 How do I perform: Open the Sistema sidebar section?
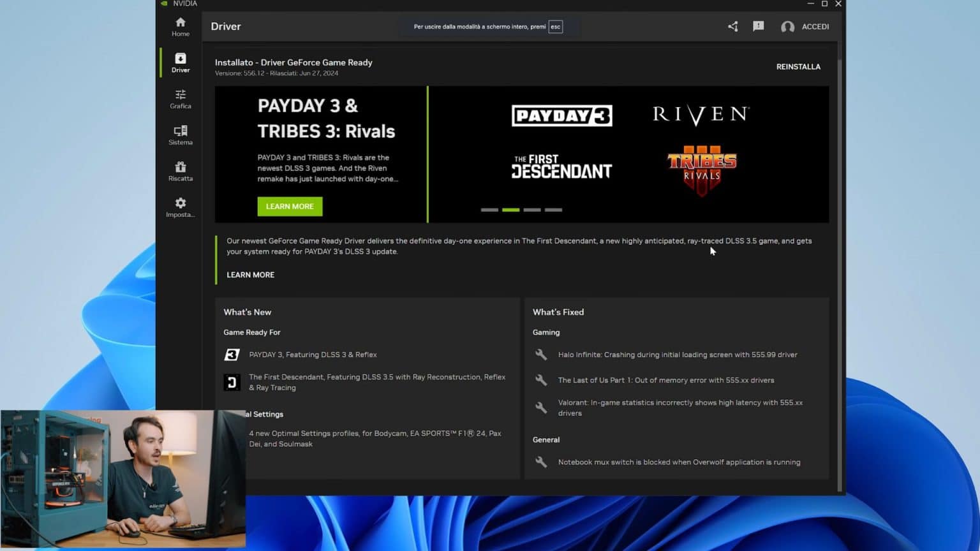(181, 135)
